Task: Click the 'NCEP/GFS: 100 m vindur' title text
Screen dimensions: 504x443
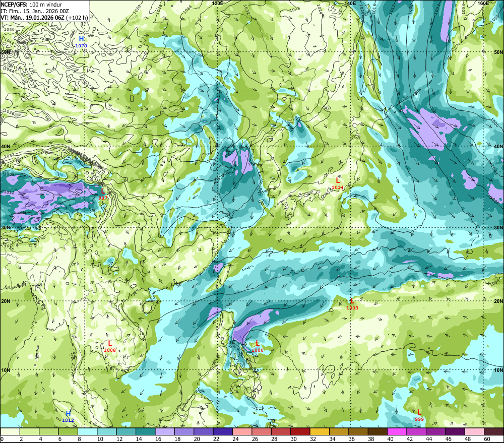Action: [x=31, y=5]
